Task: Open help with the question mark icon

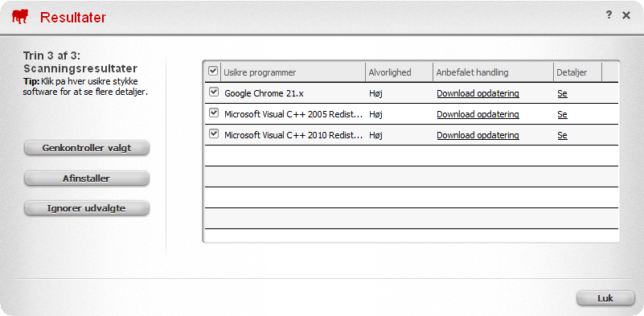Action: pos(609,15)
